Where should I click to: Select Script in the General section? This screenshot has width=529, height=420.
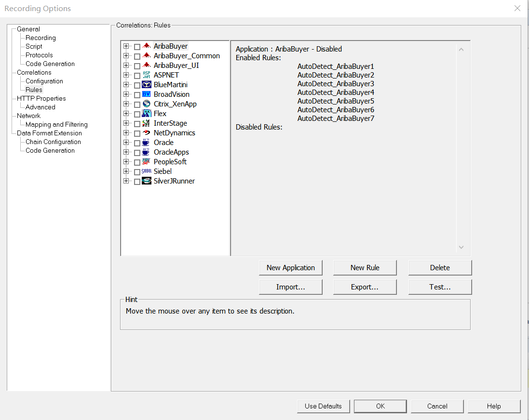[34, 47]
